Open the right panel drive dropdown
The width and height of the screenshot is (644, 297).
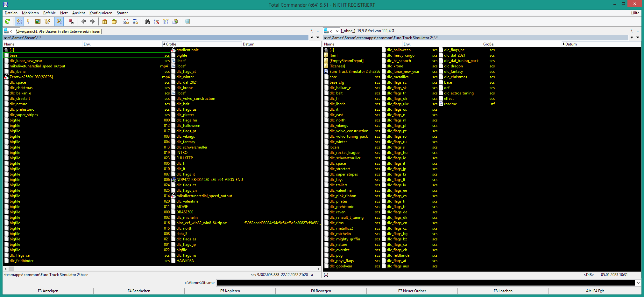click(x=331, y=31)
